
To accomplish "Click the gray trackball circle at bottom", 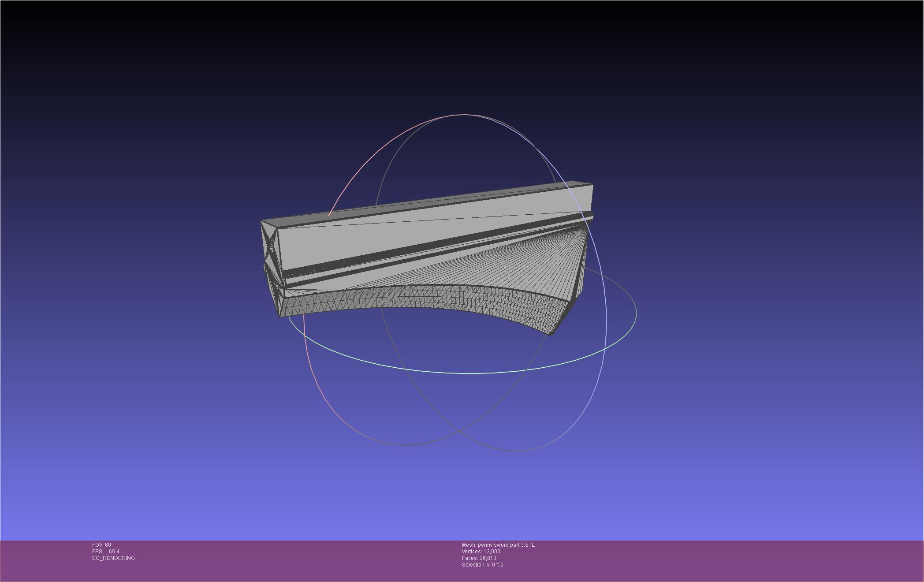I will pos(458,430).
